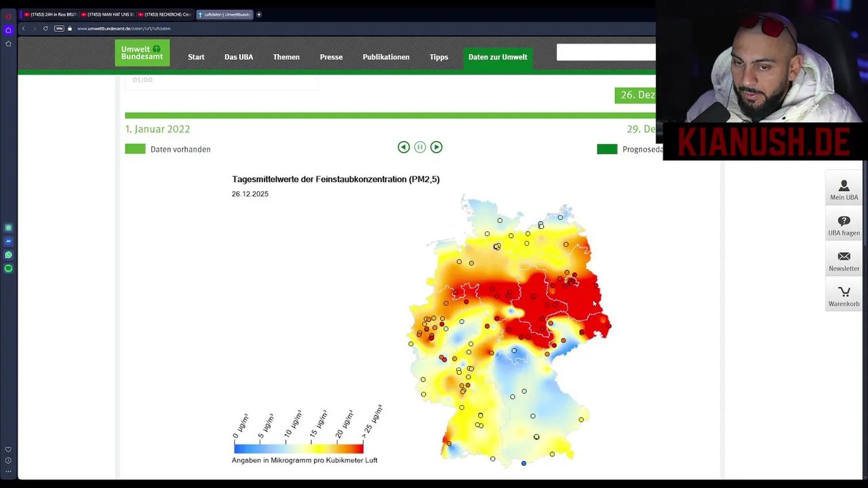Open Spotify in the Opera sidebar
Image resolution: width=868 pixels, height=488 pixels.
point(8,268)
